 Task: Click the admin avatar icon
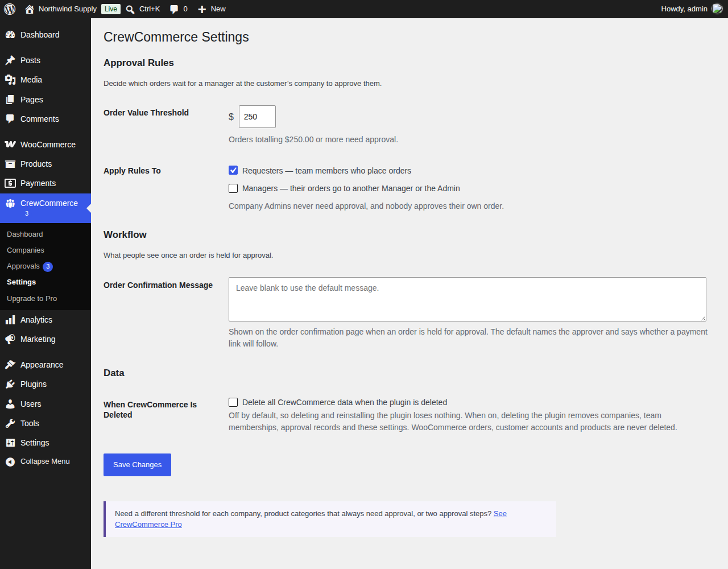(x=717, y=9)
